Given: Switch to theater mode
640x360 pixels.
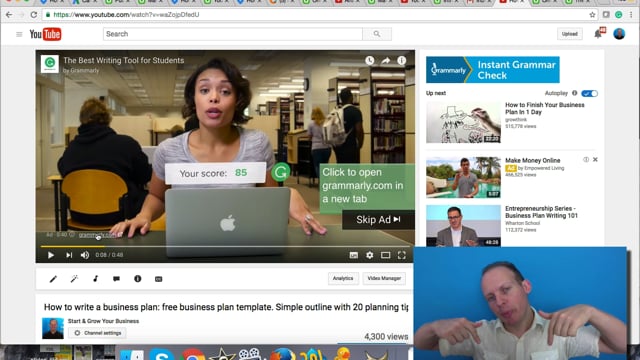Looking at the screenshot, I should [385, 255].
